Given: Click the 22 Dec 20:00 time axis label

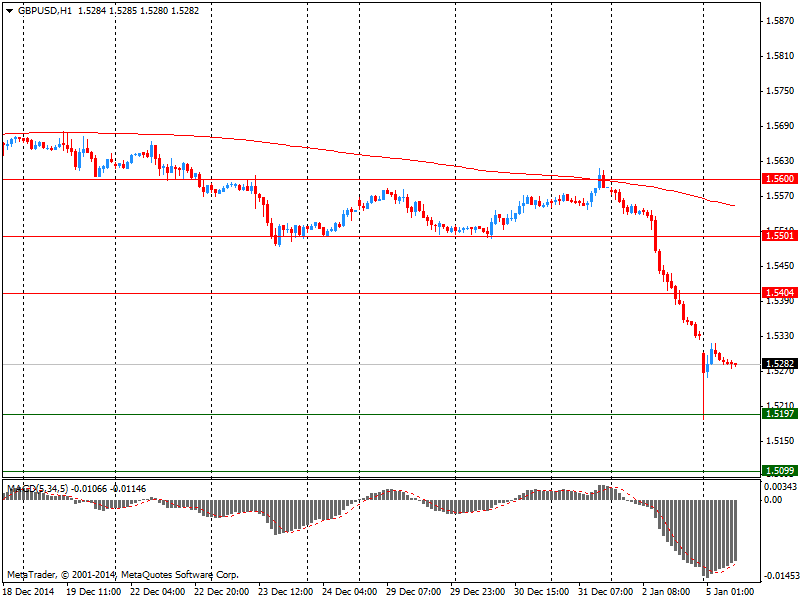Looking at the screenshot, I should point(221,591).
